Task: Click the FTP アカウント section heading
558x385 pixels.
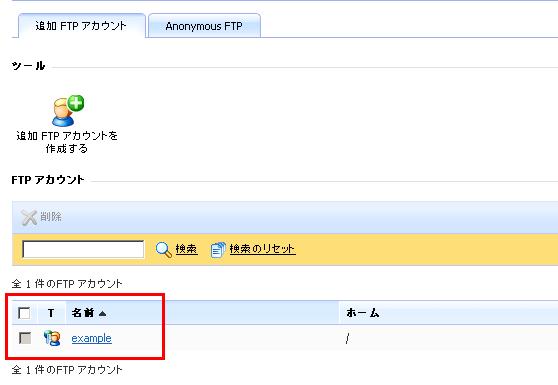Action: point(48,180)
